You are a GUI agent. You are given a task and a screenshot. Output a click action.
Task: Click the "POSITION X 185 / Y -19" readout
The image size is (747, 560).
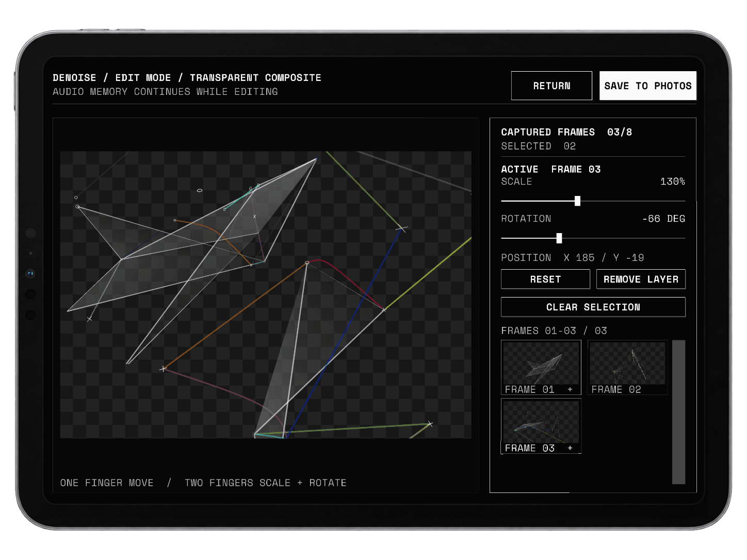tap(573, 257)
